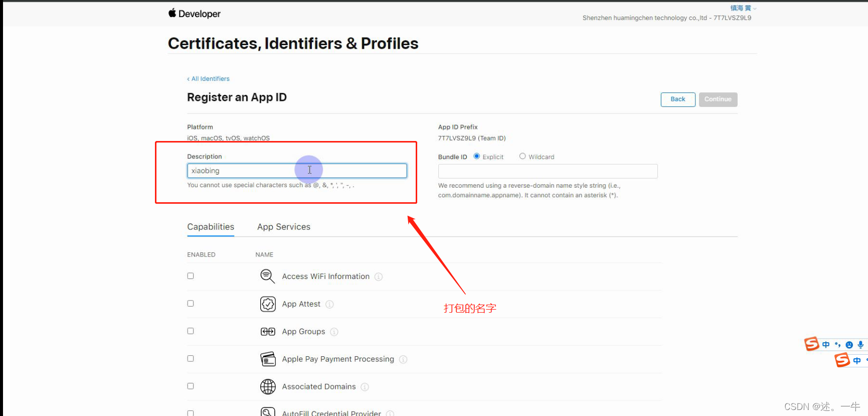Enable the App Attest checkbox
The image size is (868, 416).
pos(191,304)
